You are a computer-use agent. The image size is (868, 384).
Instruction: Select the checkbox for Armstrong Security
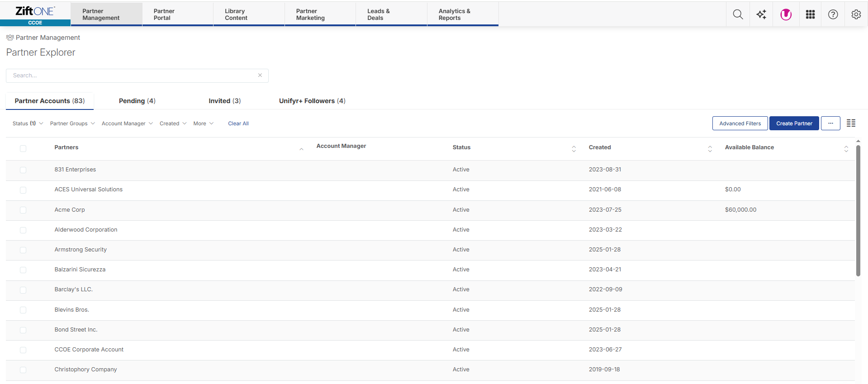pyautogui.click(x=23, y=250)
